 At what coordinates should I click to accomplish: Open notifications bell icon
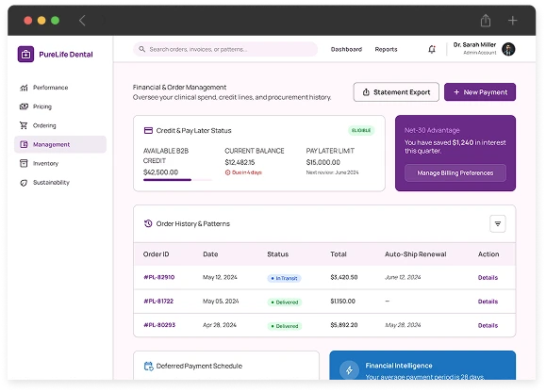[432, 49]
